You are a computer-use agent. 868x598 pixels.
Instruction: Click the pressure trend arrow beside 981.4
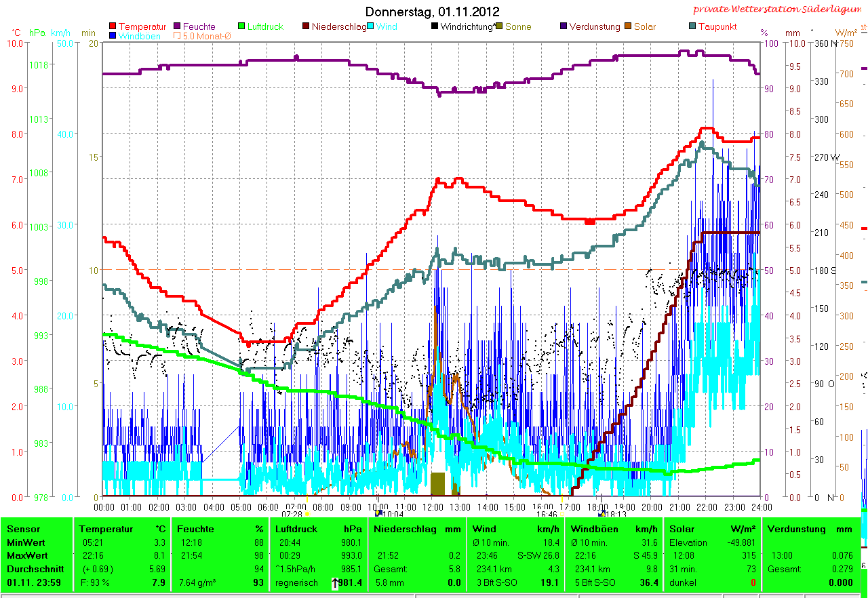(335, 582)
